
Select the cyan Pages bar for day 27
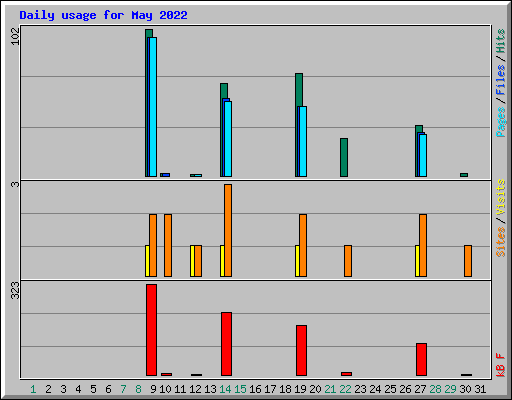coord(423,155)
